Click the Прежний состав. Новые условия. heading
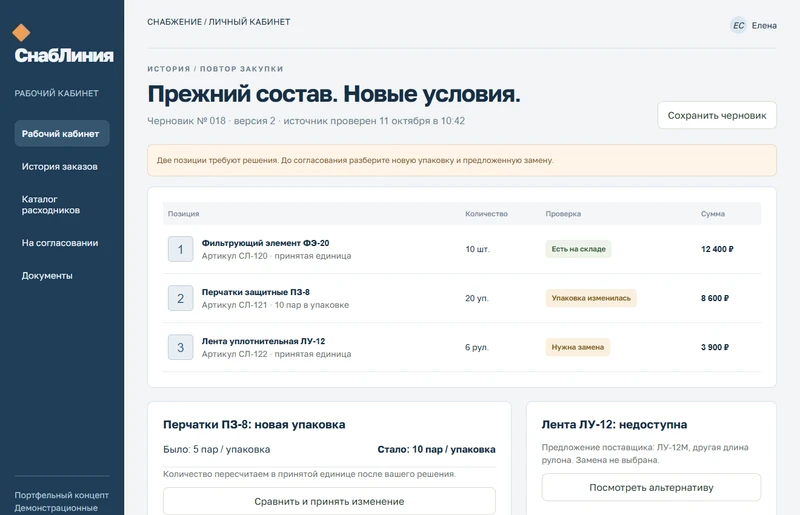 point(334,94)
